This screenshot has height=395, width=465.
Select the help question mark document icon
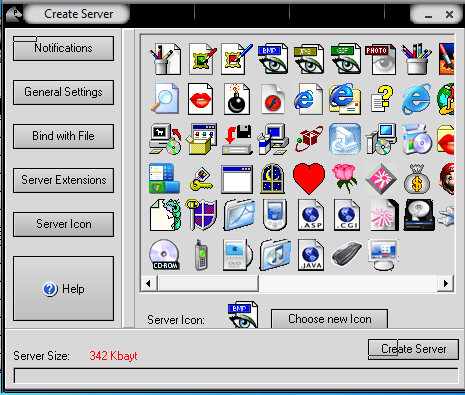pos(382,99)
